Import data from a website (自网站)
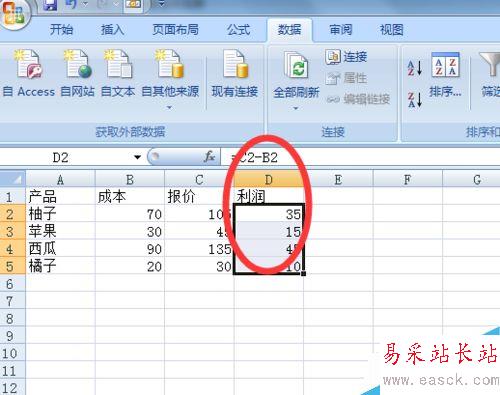The image size is (500, 395). click(x=78, y=74)
